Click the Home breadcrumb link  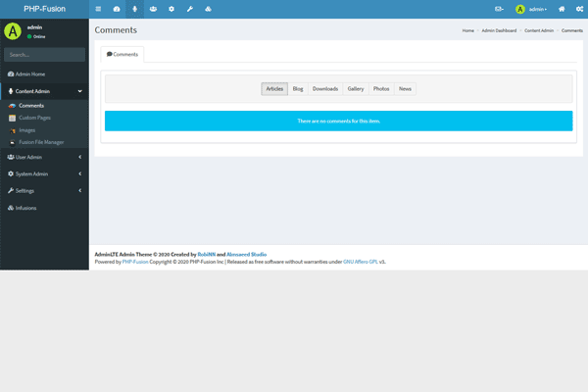point(468,30)
